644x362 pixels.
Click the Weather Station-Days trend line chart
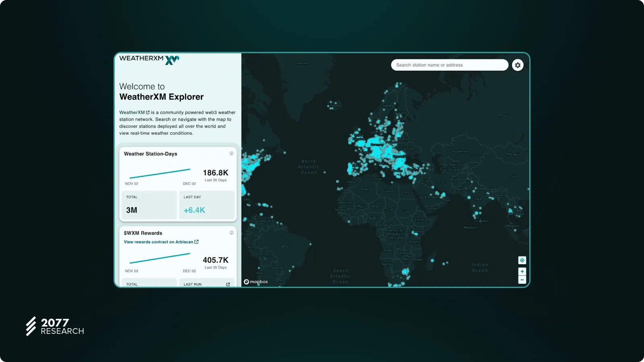pos(160,173)
